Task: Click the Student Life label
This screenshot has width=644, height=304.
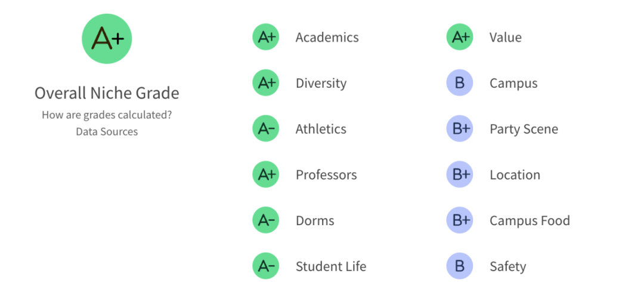Action: coord(330,266)
